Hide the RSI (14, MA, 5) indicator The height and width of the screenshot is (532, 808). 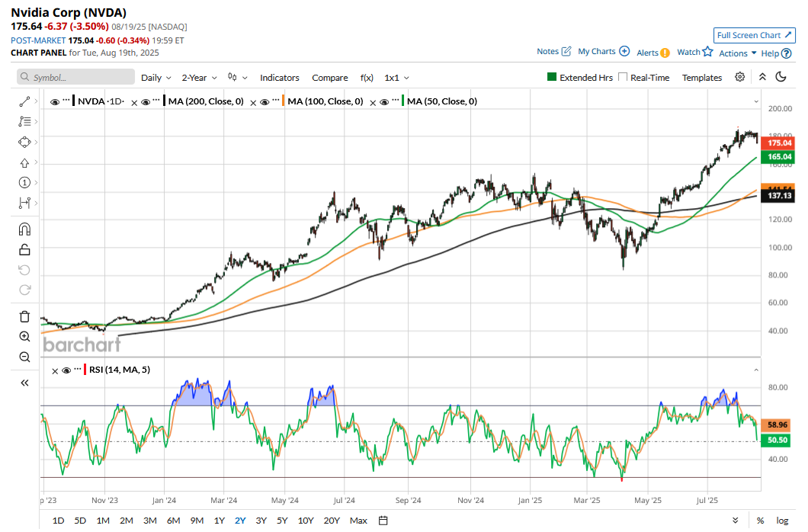[x=66, y=370]
